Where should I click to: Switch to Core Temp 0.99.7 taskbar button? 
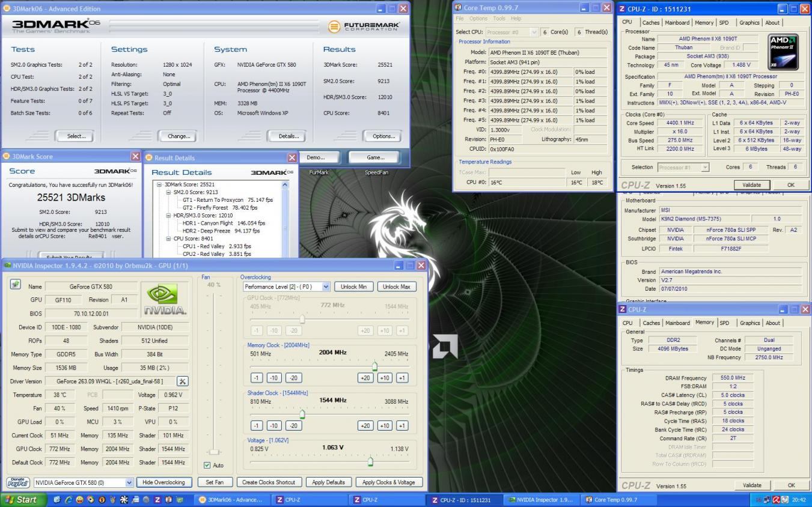coord(618,500)
